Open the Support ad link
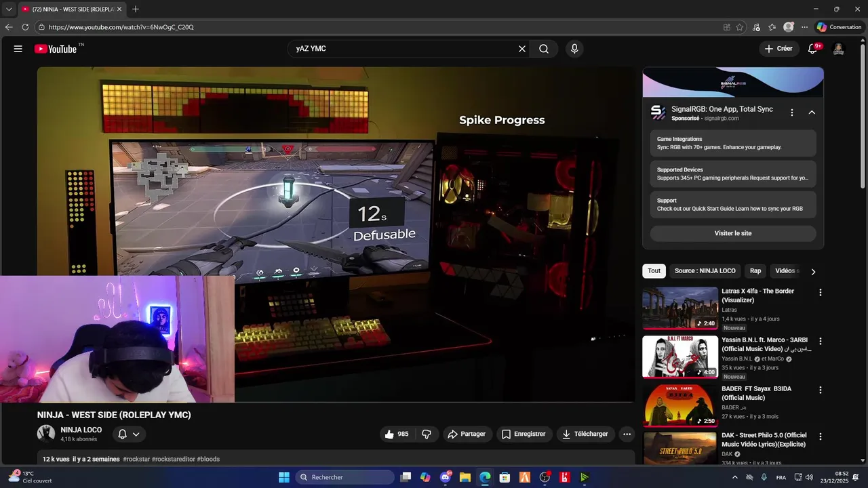Screen dimensions: 868x488 point(733,205)
